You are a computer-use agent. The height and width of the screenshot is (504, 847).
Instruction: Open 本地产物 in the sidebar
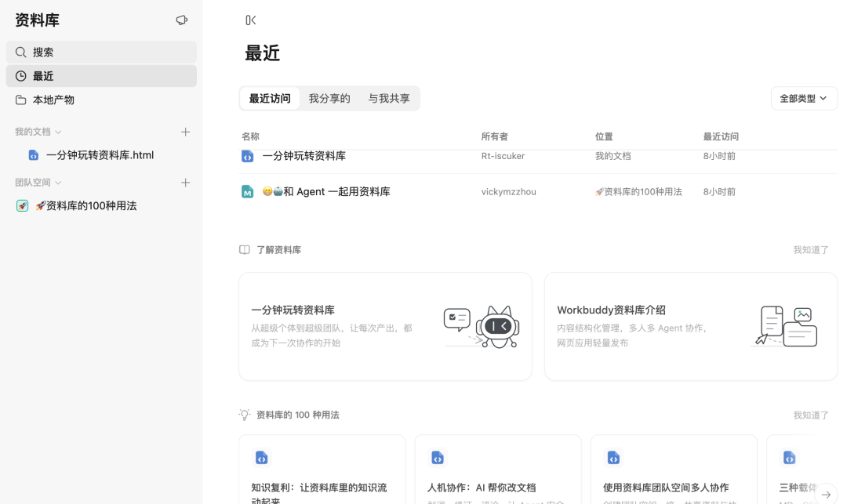(101, 100)
